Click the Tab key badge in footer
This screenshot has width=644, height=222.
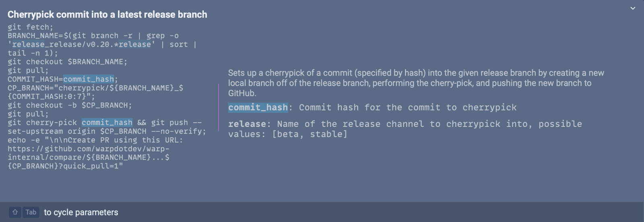point(31,212)
